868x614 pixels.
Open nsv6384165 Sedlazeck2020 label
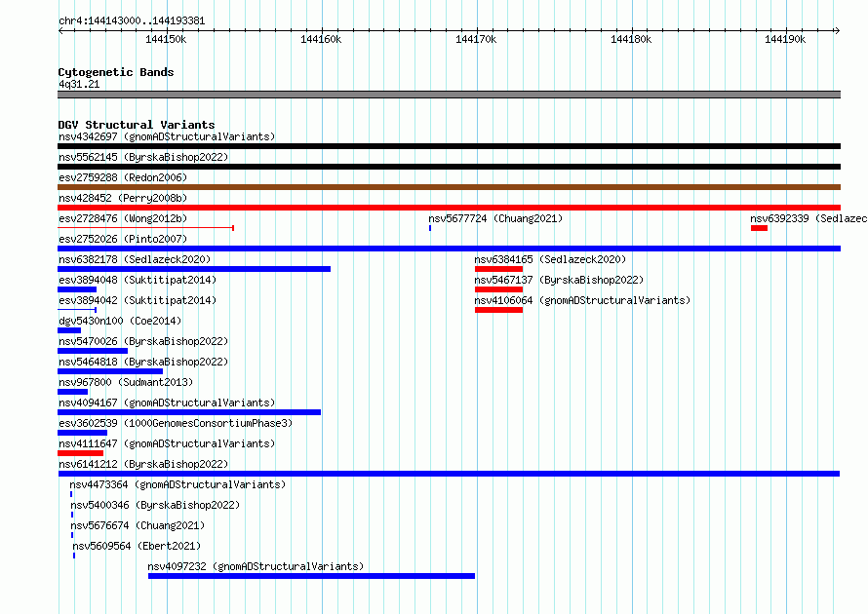click(x=550, y=259)
